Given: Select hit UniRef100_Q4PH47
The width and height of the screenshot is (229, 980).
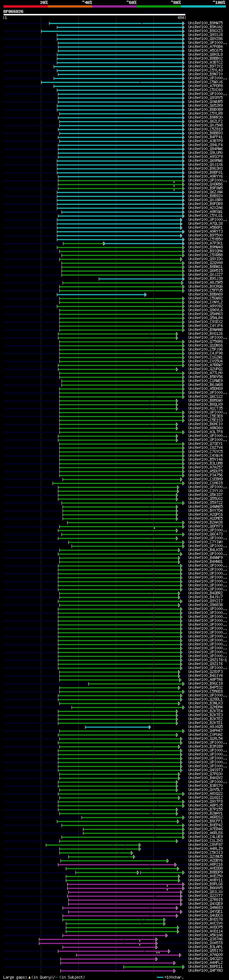Looking at the screenshot, I should point(205,731).
